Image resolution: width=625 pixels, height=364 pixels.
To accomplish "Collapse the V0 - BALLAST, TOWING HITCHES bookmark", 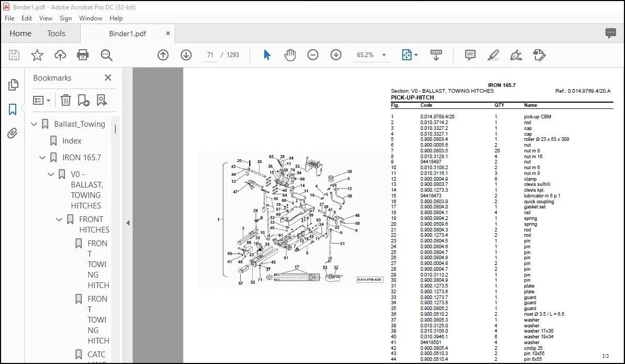I will click(x=51, y=174).
